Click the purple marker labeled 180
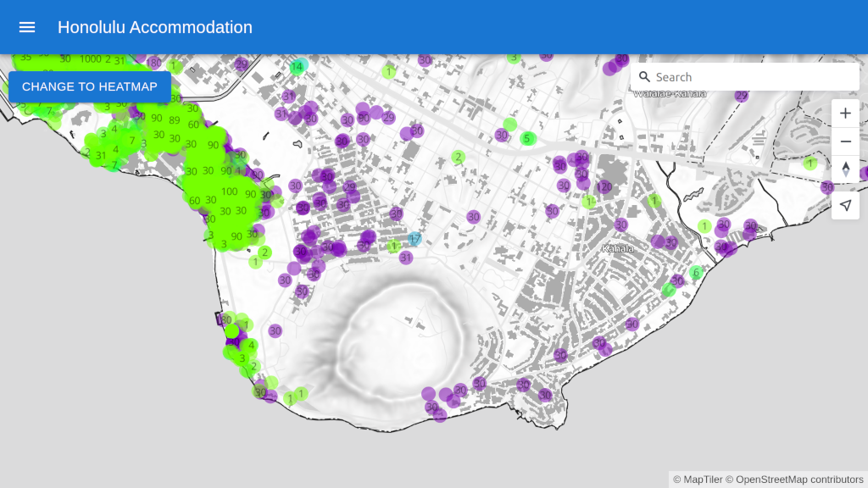Screen dimensions: 868x488 point(153,63)
